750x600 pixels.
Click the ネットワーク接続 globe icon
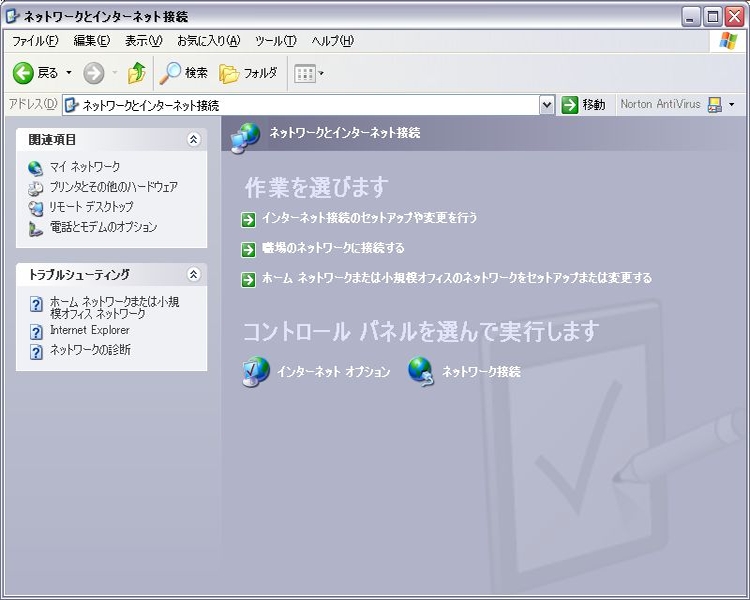click(420, 371)
